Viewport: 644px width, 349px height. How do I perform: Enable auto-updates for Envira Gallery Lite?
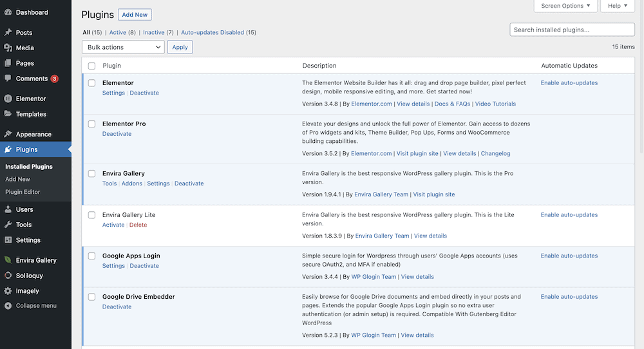click(569, 215)
